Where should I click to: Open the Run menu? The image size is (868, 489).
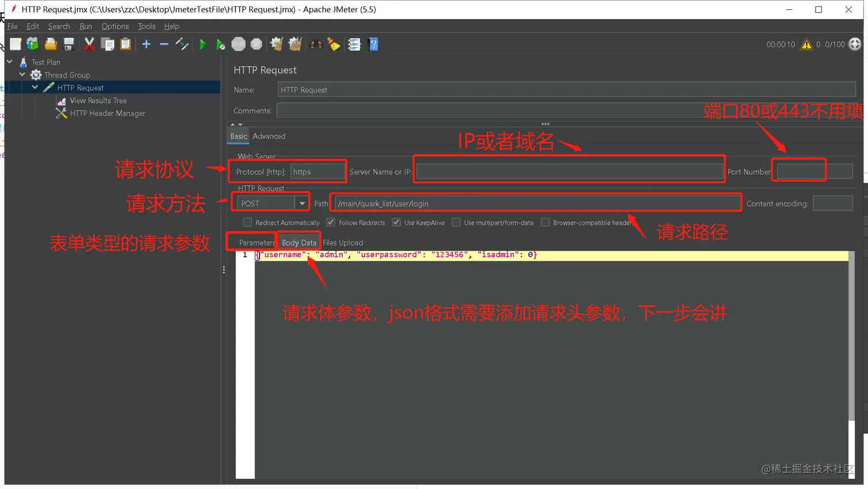(86, 26)
